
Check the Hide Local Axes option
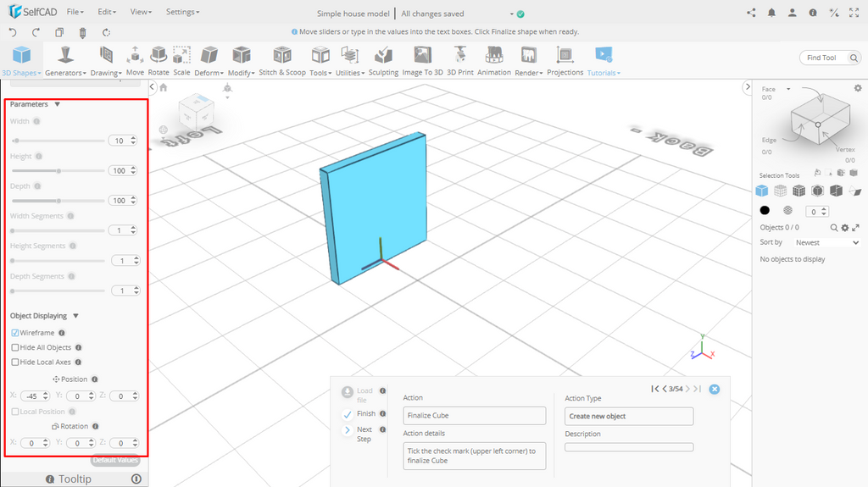click(x=15, y=362)
